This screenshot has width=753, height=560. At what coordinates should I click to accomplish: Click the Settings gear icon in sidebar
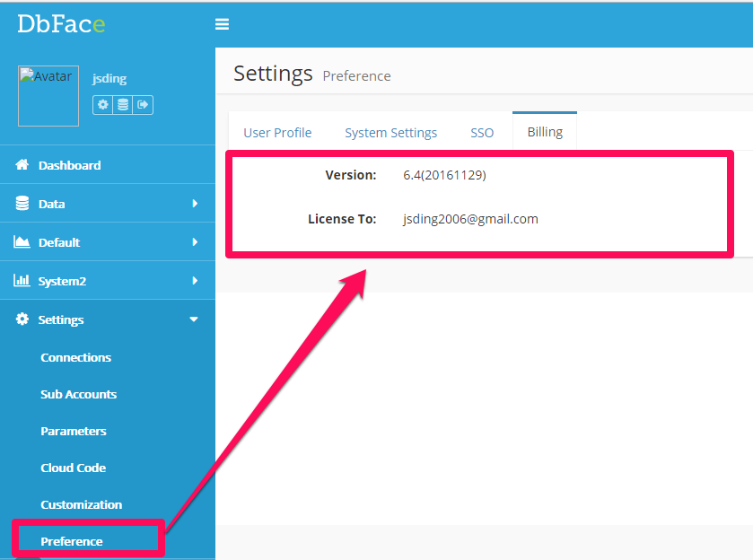coord(22,319)
